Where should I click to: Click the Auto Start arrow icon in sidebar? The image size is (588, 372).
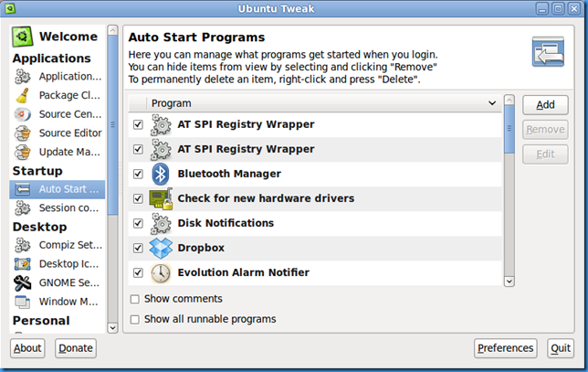[23, 189]
